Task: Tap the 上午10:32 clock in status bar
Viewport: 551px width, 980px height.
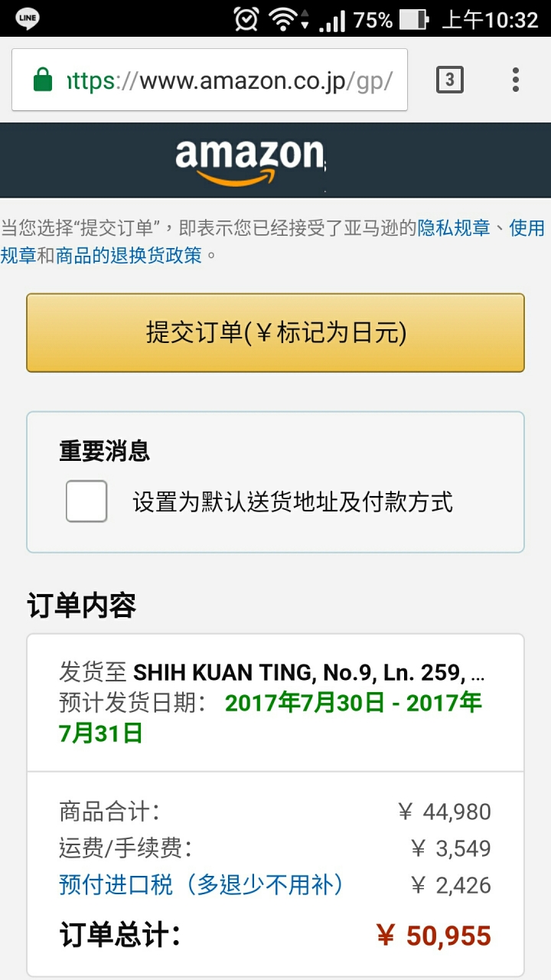Action: tap(491, 19)
